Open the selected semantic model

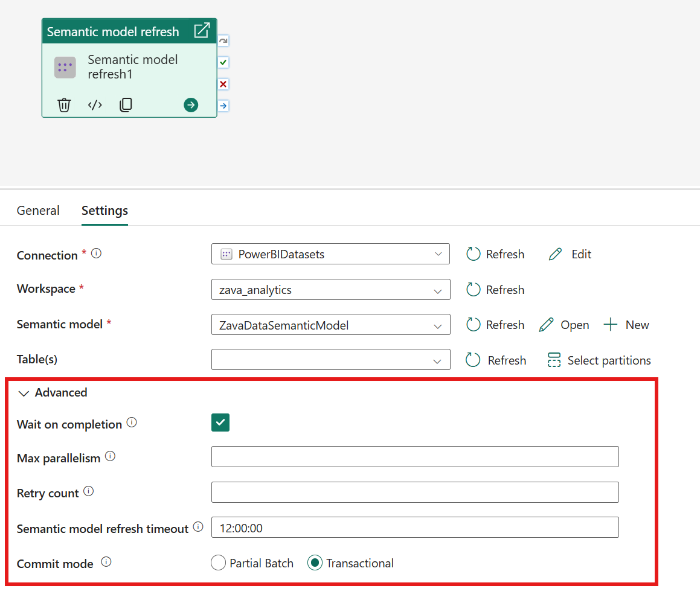564,325
